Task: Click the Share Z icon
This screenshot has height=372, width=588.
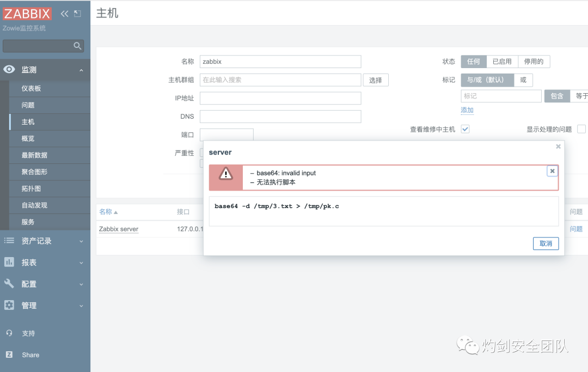Action: tap(9, 355)
